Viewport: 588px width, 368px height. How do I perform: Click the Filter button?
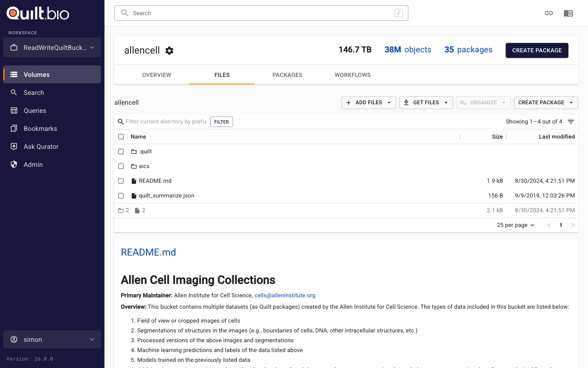click(222, 122)
